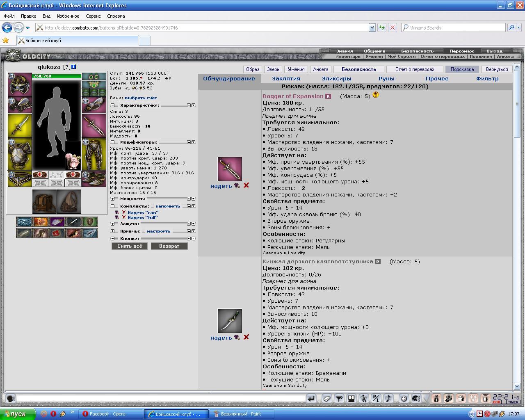Open the Сервис menu
Image resolution: width=525 pixels, height=420 pixels.
(x=93, y=16)
